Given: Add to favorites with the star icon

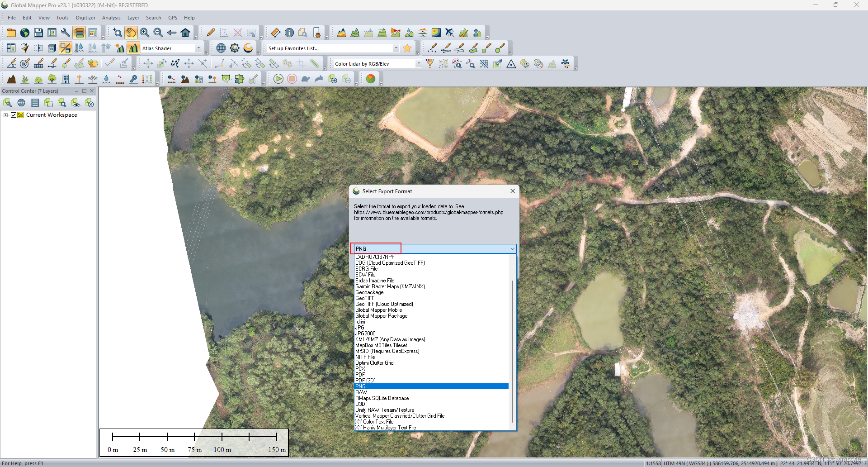Looking at the screenshot, I should pos(407,48).
